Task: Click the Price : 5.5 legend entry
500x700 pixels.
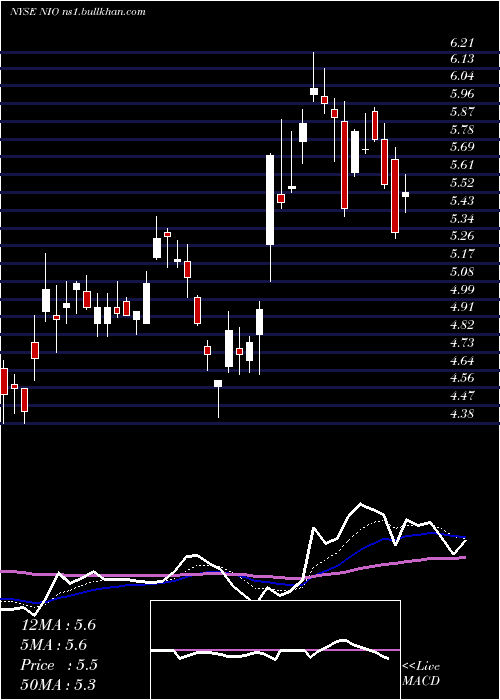Action: pos(59,665)
